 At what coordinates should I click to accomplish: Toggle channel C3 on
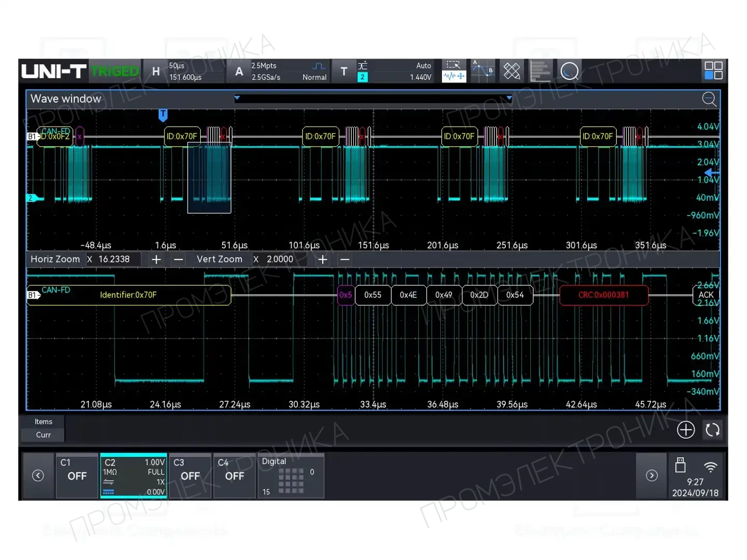(x=190, y=475)
